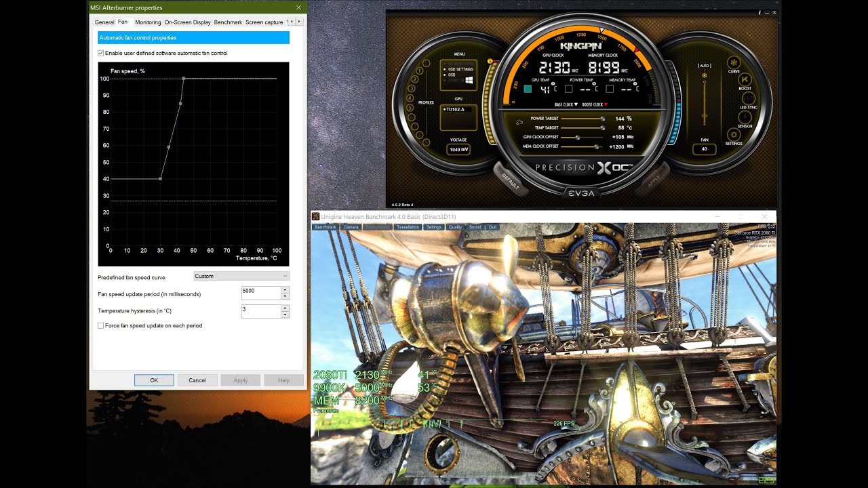868x488 pixels.
Task: Open LED Sync in Precision X
Action: 749,98
